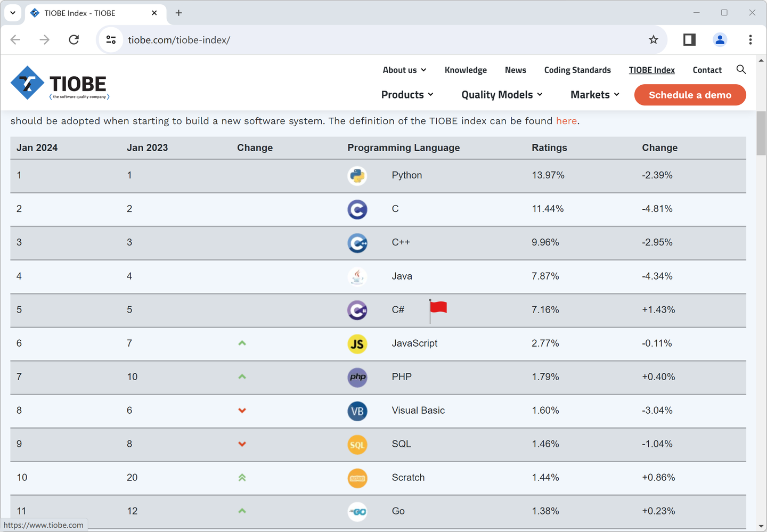View site information icon in address bar

pos(111,40)
